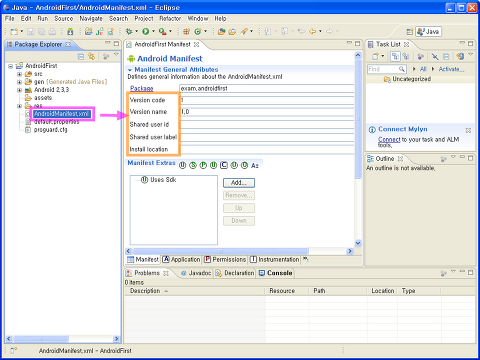Expand the src folder node
This screenshot has width=480, height=360.
click(x=19, y=74)
